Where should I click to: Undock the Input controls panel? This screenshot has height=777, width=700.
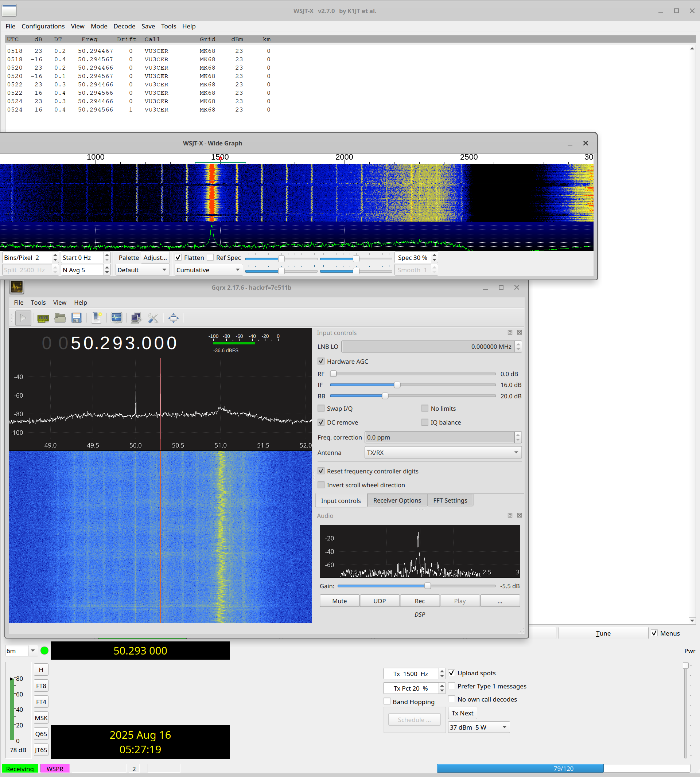coord(510,332)
